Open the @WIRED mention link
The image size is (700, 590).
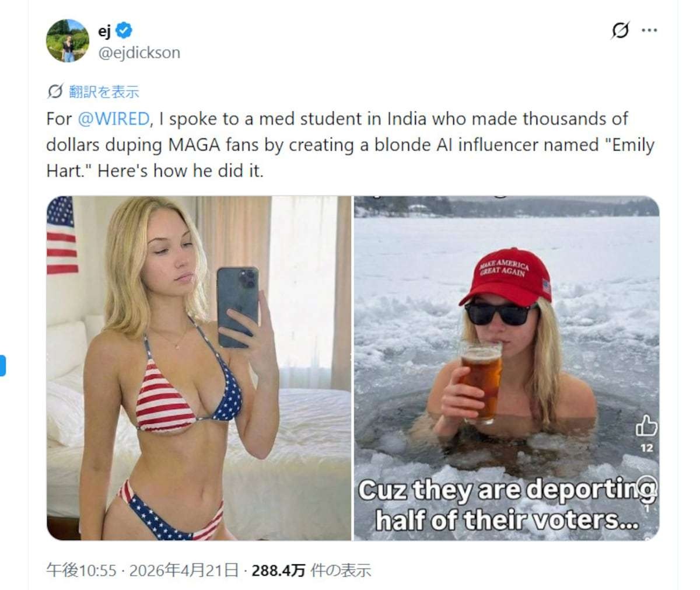click(114, 119)
